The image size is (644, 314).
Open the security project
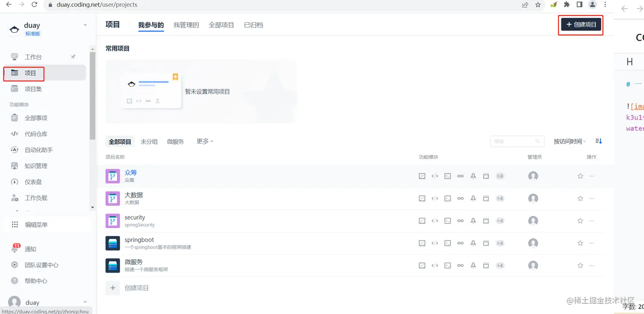point(135,217)
